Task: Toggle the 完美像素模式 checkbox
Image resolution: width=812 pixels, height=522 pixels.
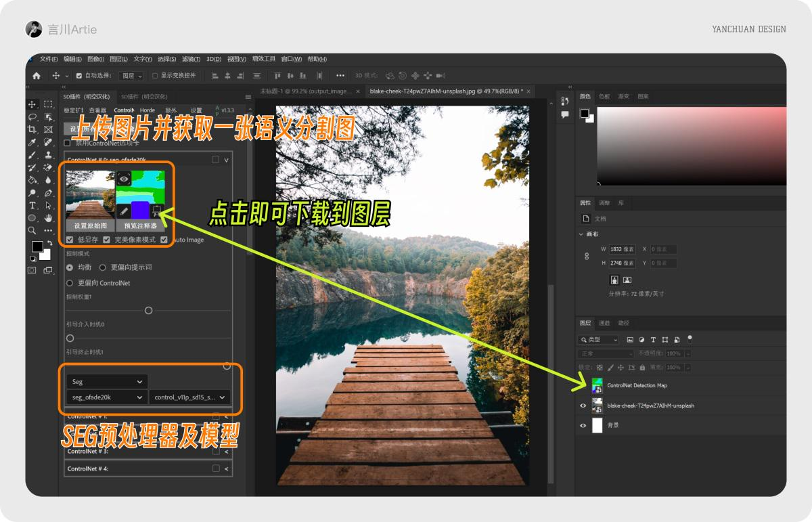Action: [x=107, y=239]
